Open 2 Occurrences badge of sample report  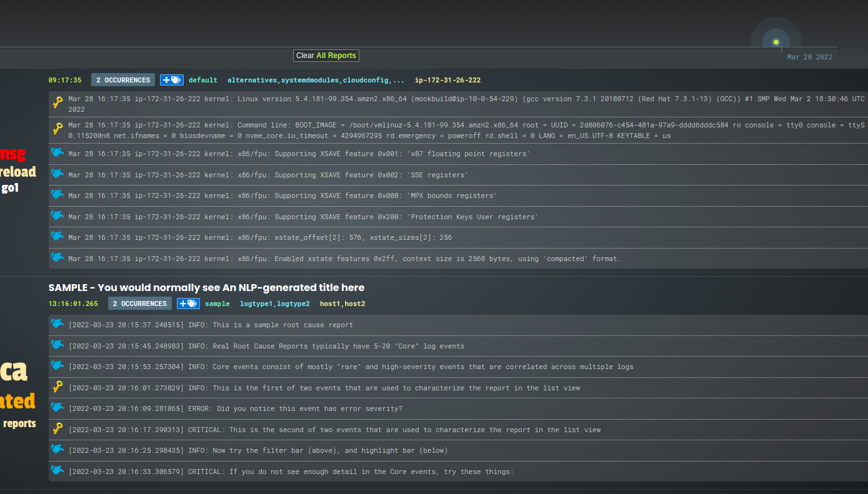140,304
